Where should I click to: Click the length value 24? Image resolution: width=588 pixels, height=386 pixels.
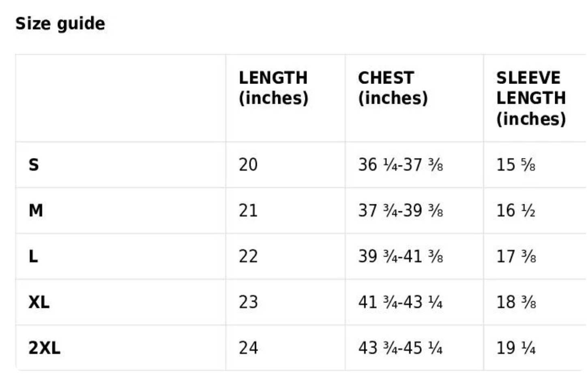click(248, 348)
